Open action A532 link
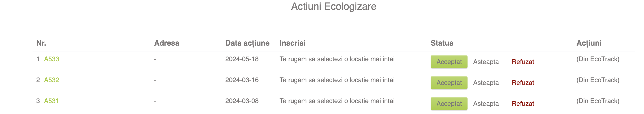This screenshot has height=114, width=644. pos(52,80)
